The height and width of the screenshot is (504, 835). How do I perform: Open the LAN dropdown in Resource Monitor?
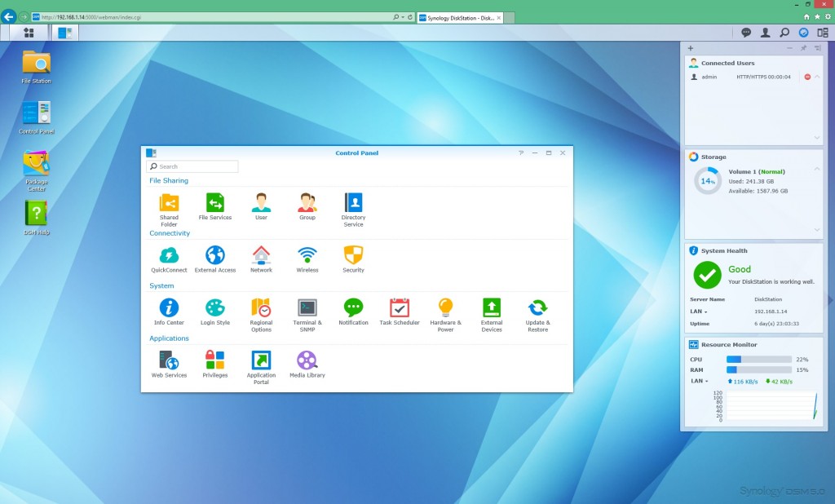(x=699, y=381)
